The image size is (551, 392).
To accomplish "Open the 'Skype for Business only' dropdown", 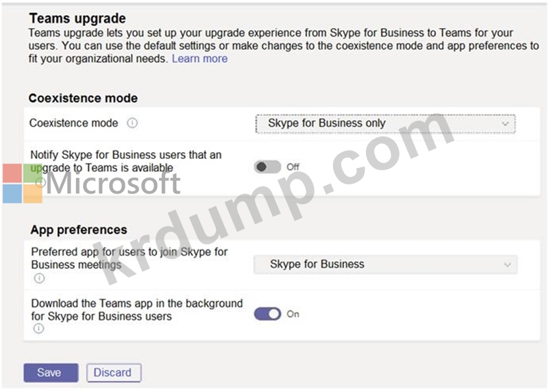I will point(384,124).
